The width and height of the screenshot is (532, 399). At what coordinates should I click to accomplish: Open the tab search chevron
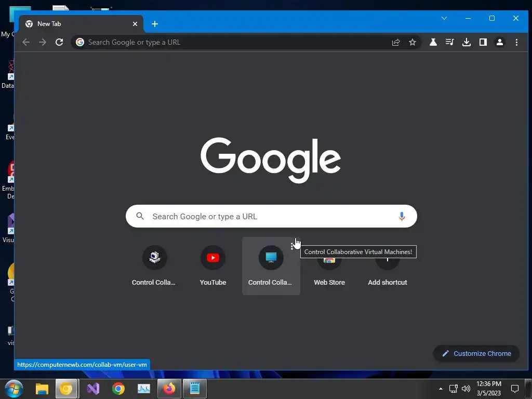click(444, 18)
